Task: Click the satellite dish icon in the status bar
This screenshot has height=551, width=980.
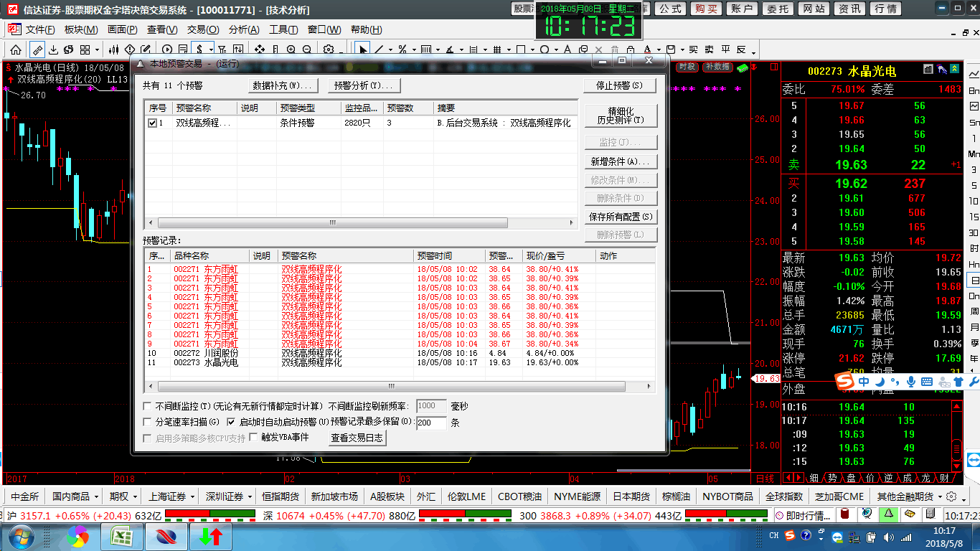Action: 867,514
